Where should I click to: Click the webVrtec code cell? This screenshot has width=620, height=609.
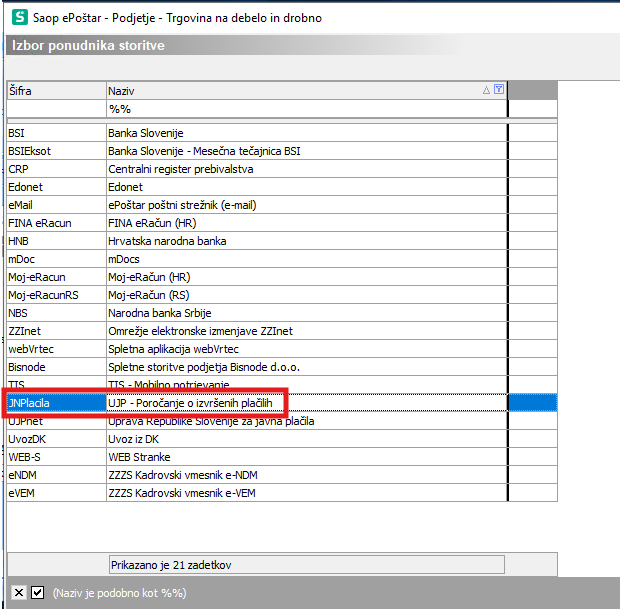(57, 349)
